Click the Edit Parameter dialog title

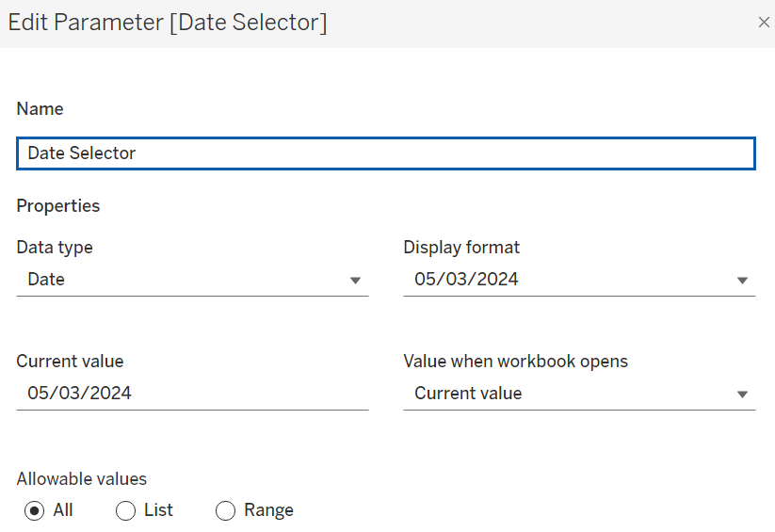coord(168,23)
